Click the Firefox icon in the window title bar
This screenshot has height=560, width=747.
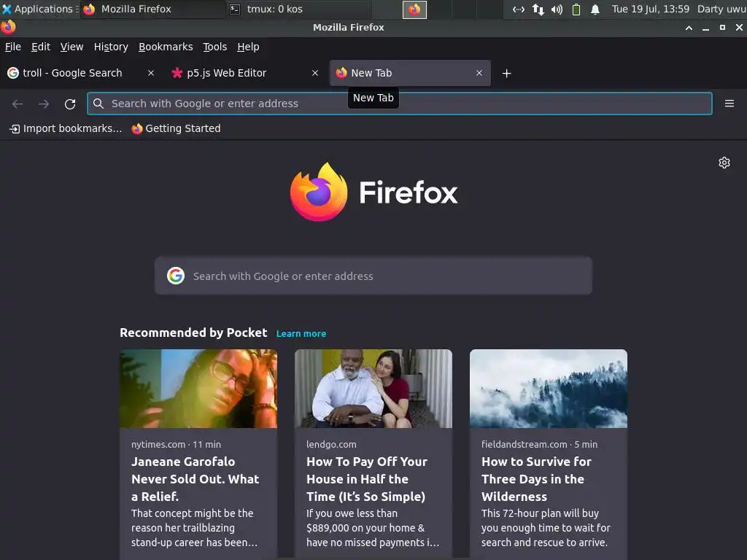click(8, 27)
